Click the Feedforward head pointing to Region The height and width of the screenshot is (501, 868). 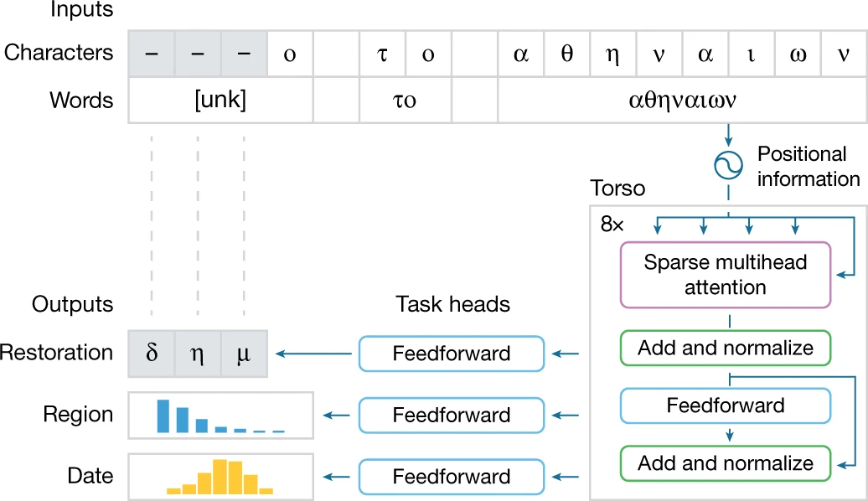(x=452, y=415)
